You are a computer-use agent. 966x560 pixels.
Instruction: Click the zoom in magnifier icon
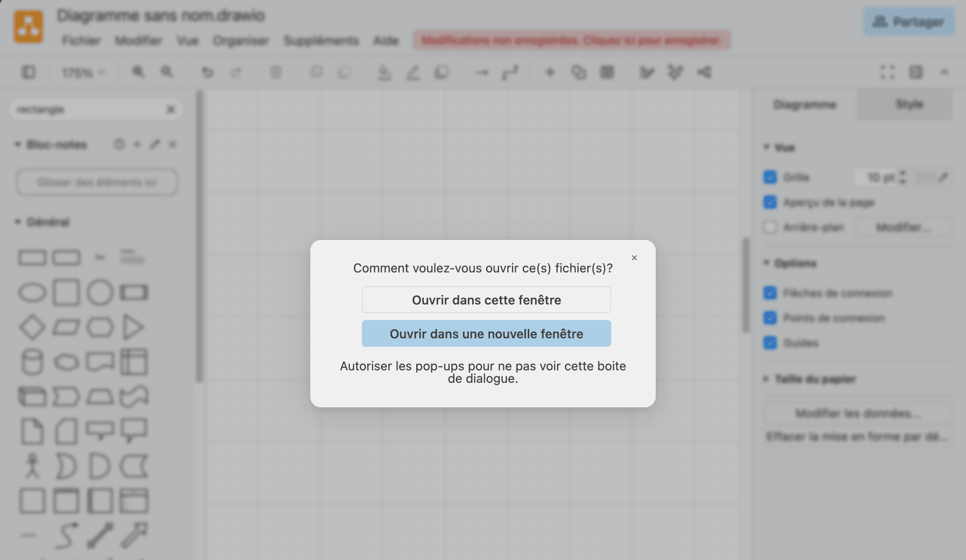(138, 72)
